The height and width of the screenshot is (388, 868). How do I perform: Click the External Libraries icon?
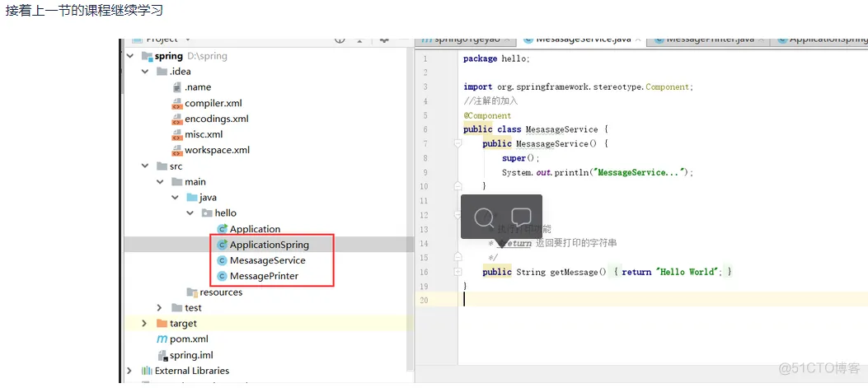(x=147, y=370)
